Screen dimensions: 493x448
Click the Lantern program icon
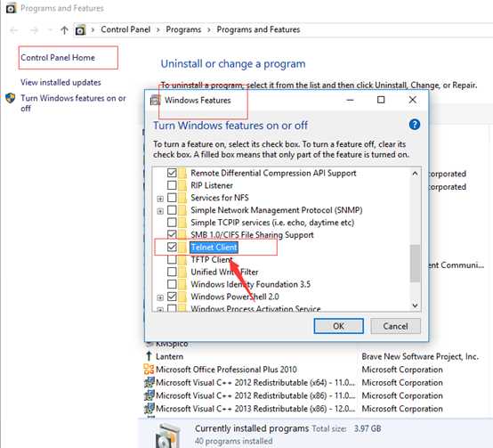tap(149, 356)
